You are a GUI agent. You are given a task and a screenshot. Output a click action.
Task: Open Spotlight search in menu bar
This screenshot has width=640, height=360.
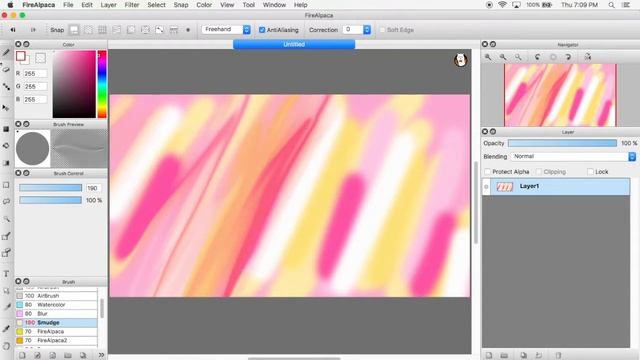tap(611, 5)
